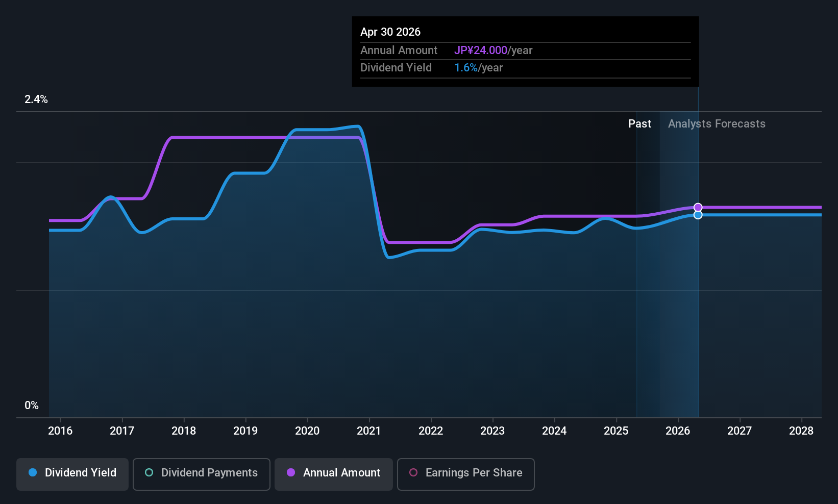Click the Past label on chart
Image resolution: width=838 pixels, height=504 pixels.
pos(639,124)
